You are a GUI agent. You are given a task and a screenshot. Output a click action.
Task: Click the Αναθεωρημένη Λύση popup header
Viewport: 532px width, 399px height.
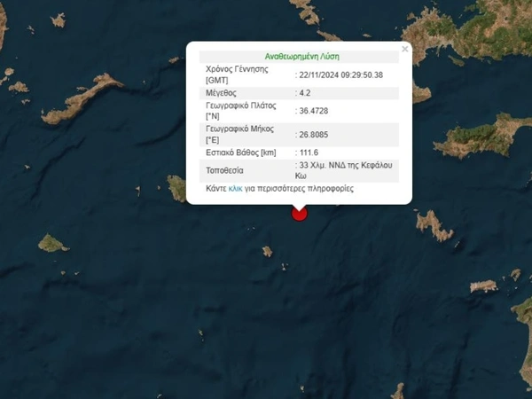click(301, 56)
